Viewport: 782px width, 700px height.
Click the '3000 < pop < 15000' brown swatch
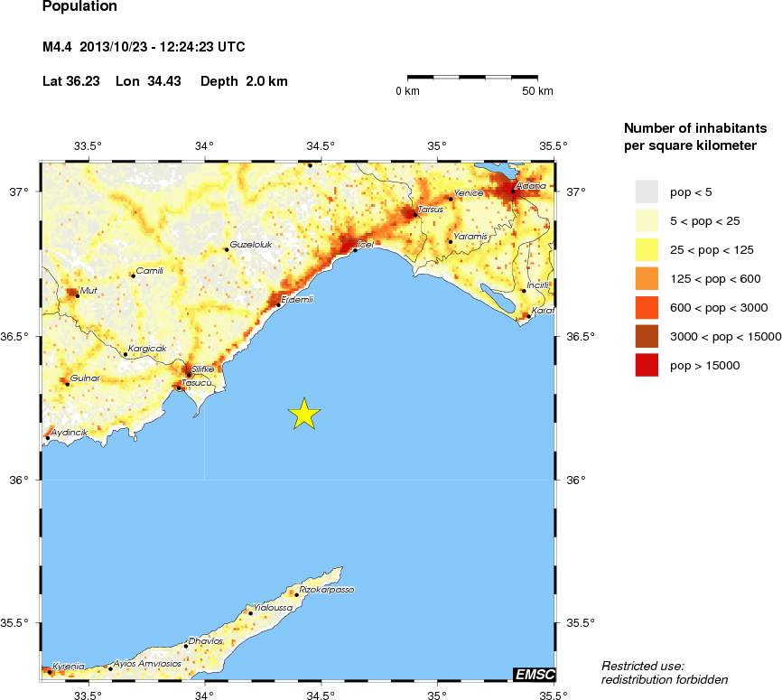pyautogui.click(x=647, y=336)
